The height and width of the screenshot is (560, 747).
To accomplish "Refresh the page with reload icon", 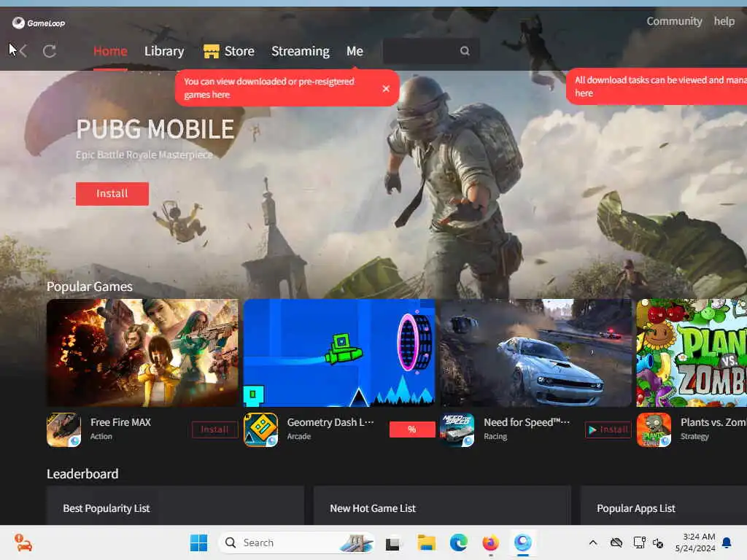I will click(x=50, y=51).
